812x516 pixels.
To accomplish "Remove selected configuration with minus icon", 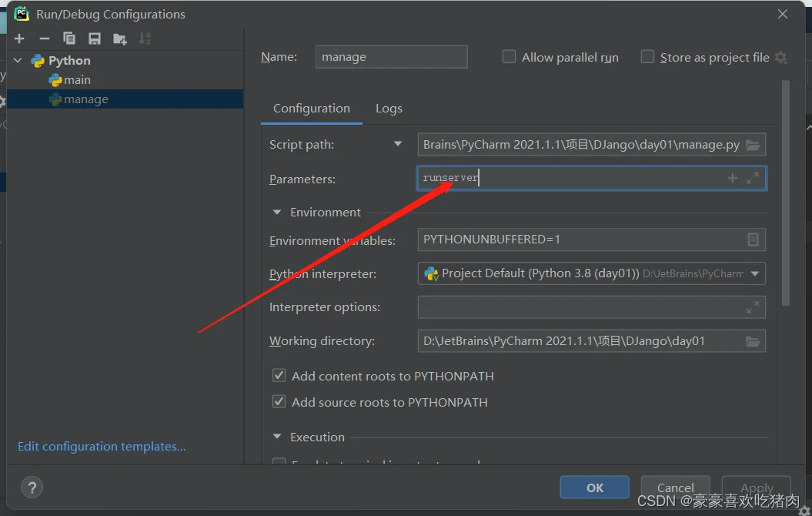I will point(45,39).
